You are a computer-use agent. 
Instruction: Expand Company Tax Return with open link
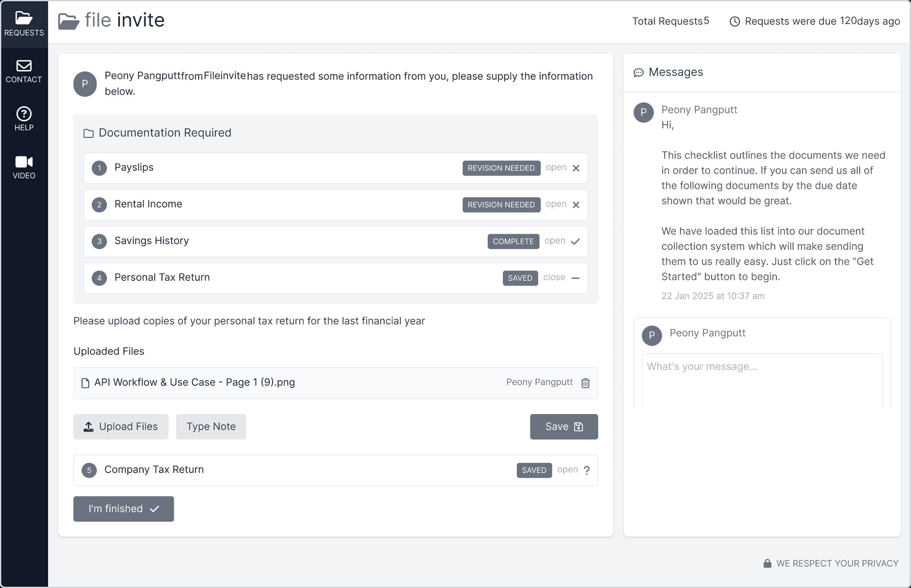point(567,470)
